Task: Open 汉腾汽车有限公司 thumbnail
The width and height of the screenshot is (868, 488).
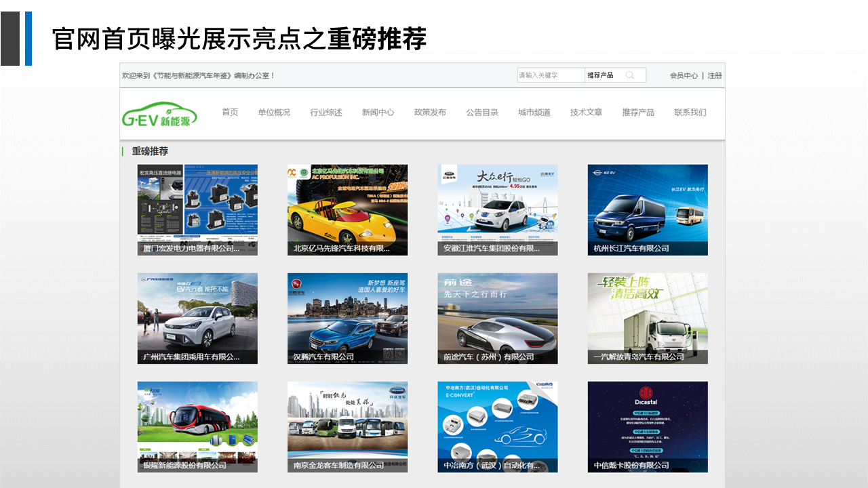Action: tap(347, 319)
